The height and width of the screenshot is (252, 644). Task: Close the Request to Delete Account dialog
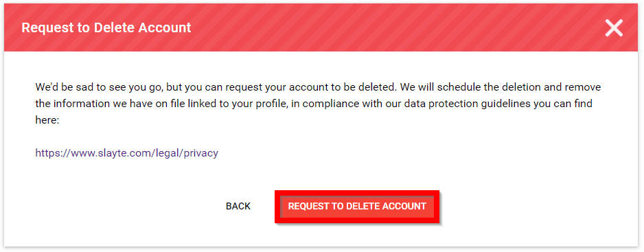614,28
